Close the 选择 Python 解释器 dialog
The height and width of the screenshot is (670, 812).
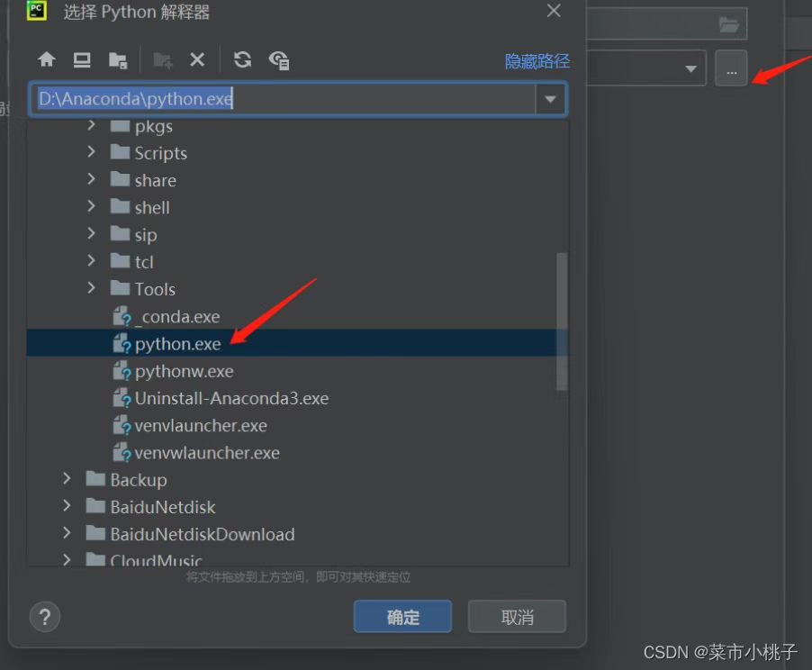[554, 11]
